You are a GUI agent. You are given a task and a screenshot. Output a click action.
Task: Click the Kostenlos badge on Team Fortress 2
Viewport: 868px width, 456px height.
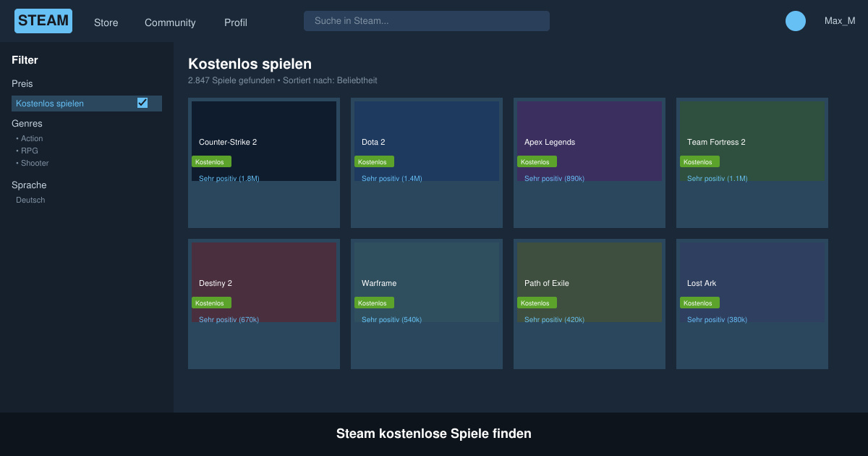[x=699, y=161]
